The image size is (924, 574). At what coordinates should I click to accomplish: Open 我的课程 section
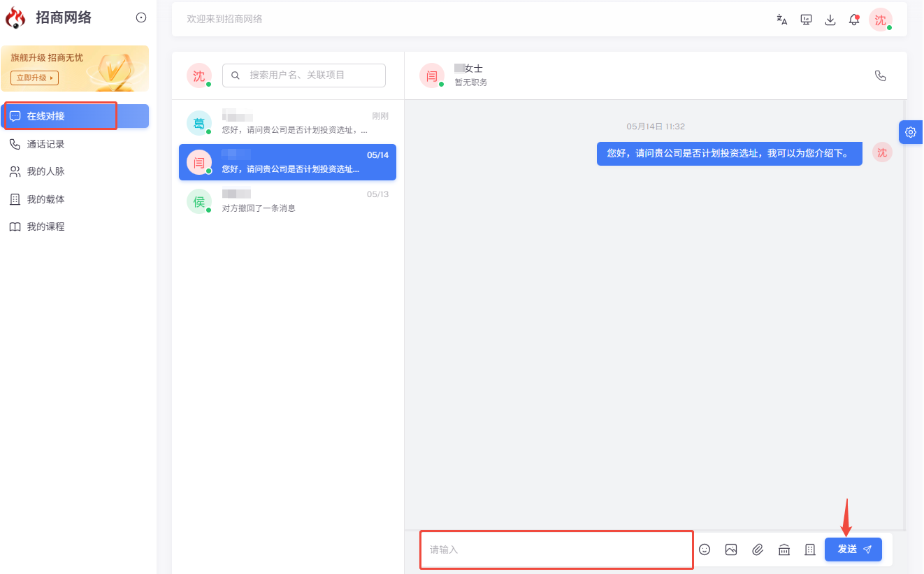(x=75, y=227)
